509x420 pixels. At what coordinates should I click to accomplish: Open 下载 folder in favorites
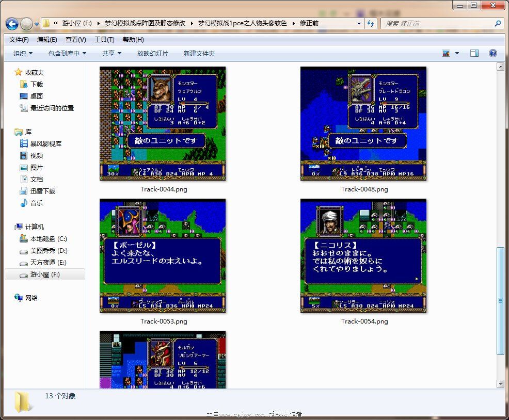click(36, 84)
